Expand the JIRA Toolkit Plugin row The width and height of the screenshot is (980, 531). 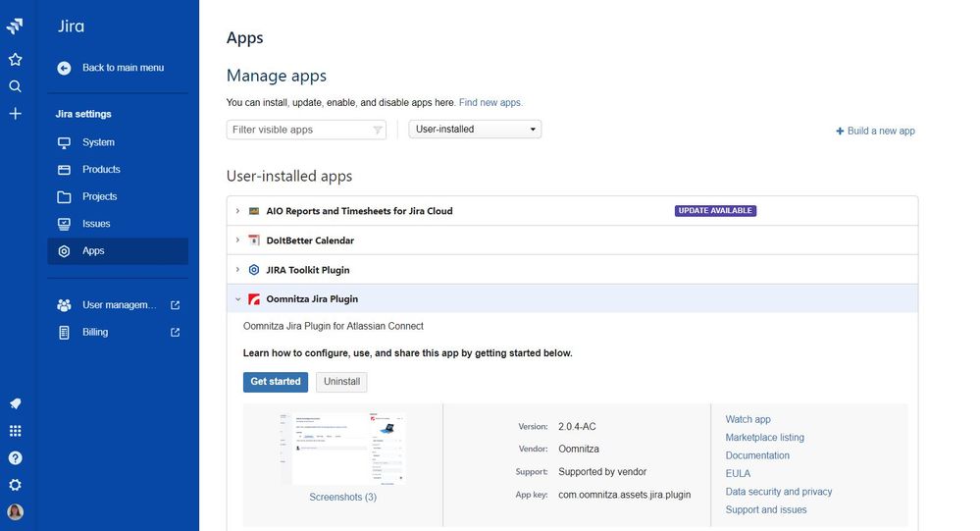pyautogui.click(x=237, y=270)
